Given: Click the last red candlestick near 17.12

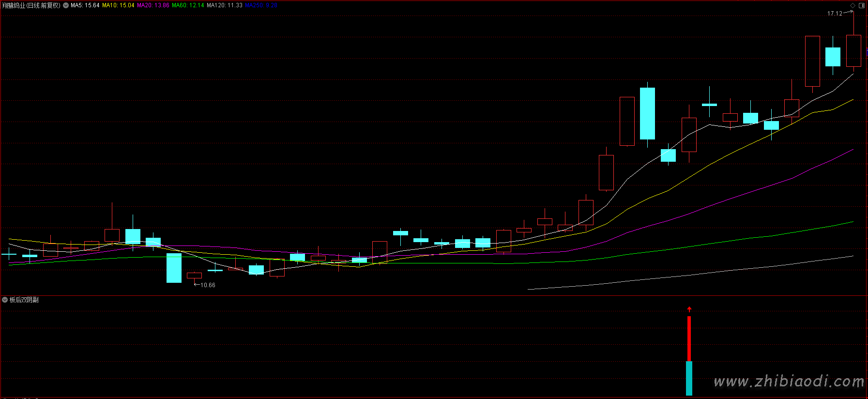Looking at the screenshot, I should point(853,51).
